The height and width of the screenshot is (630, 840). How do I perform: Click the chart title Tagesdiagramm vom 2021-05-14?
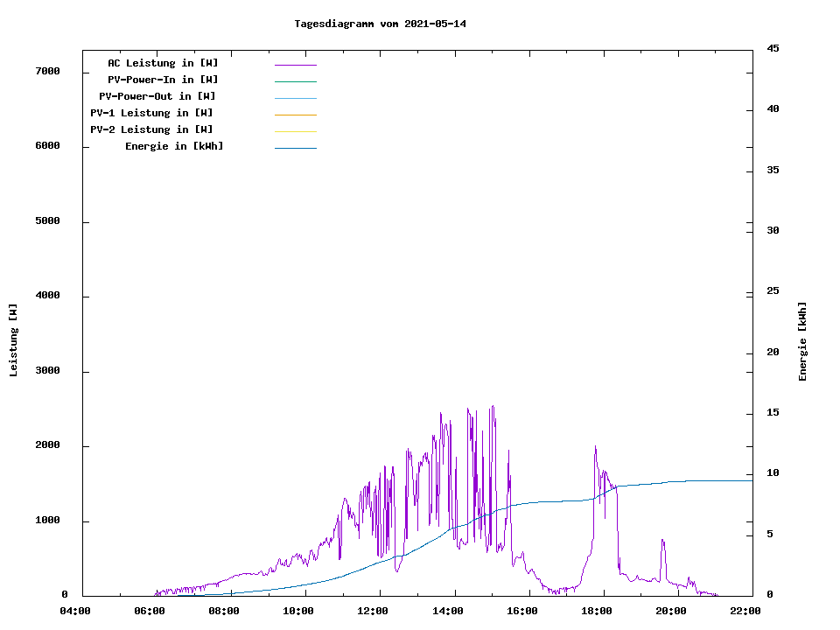(x=380, y=24)
